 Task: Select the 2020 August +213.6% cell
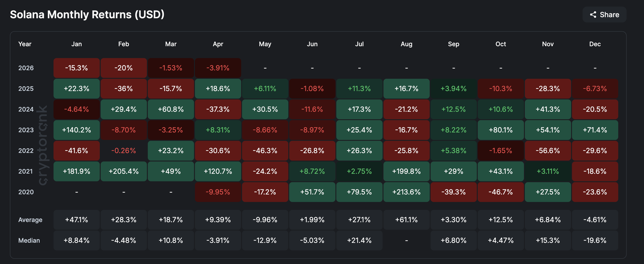pyautogui.click(x=406, y=192)
